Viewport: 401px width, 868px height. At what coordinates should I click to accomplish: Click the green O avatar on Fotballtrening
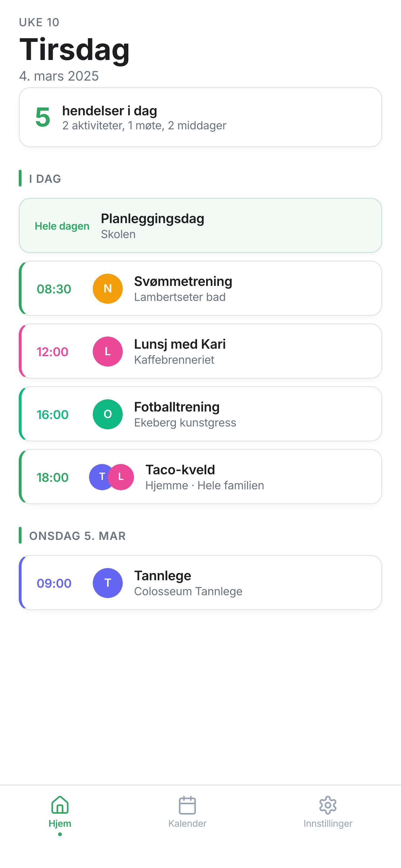tap(107, 414)
